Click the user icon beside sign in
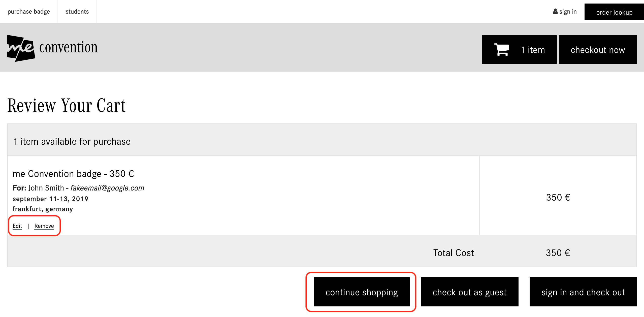 pyautogui.click(x=555, y=12)
